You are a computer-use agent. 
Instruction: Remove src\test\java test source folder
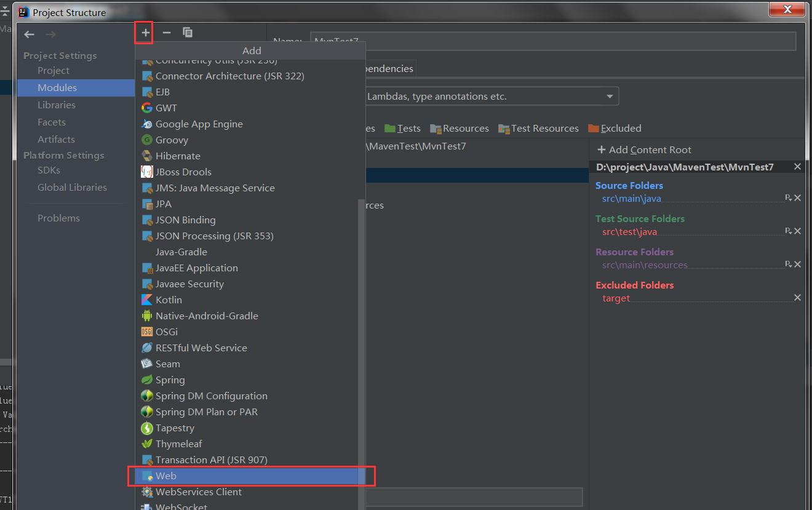point(797,231)
